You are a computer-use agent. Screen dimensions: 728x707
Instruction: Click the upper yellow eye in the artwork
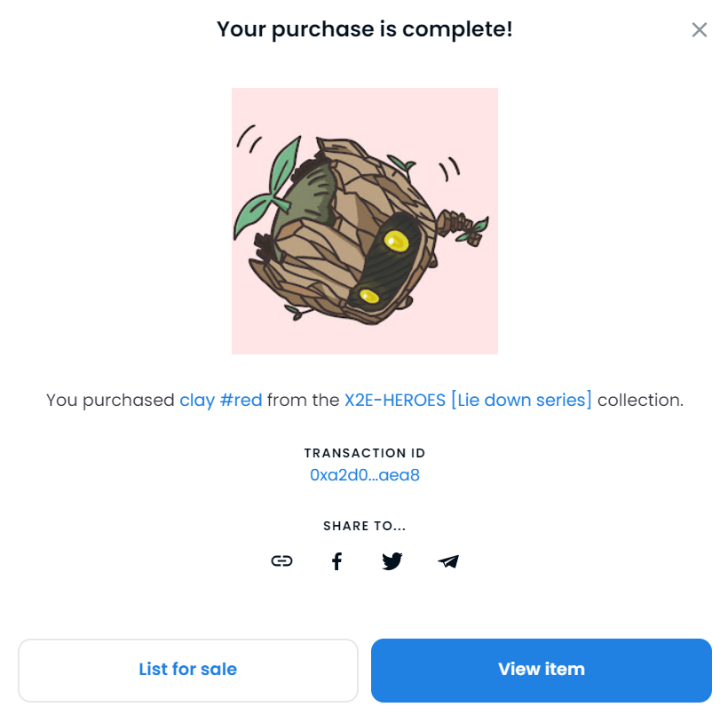[x=396, y=241]
